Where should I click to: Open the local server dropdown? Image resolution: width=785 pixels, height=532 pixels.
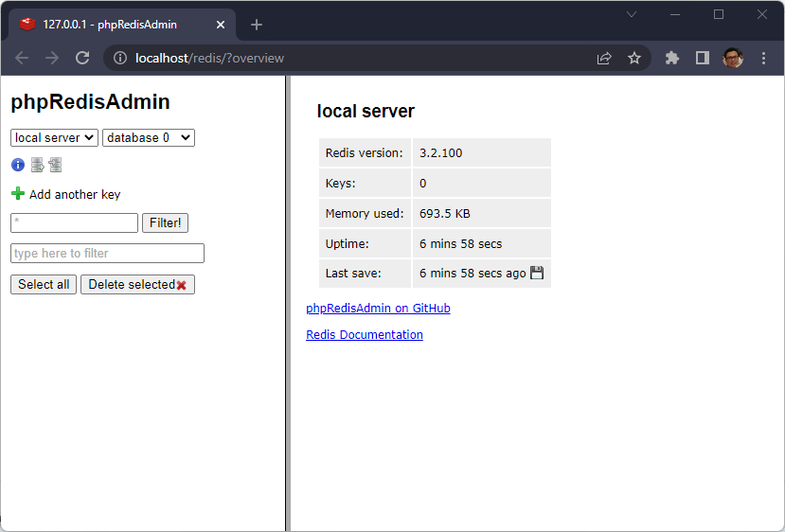[54, 137]
